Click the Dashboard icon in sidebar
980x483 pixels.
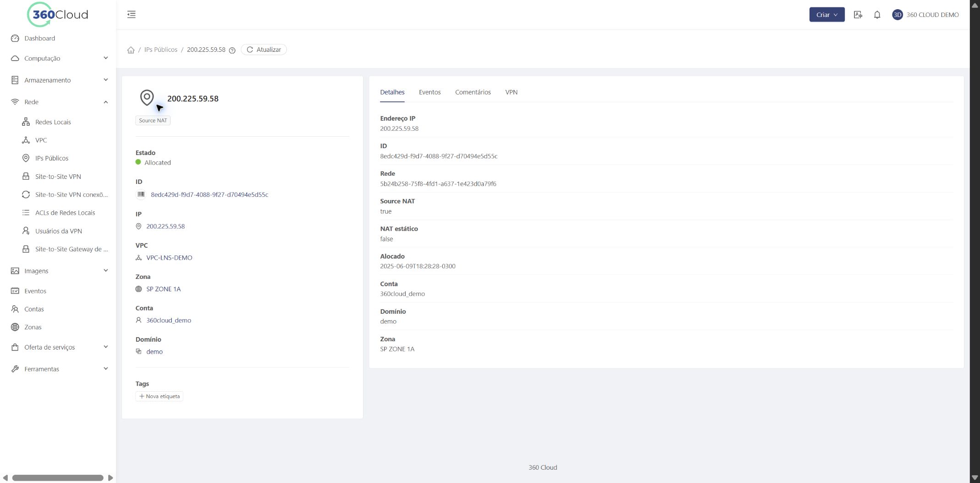pyautogui.click(x=15, y=39)
